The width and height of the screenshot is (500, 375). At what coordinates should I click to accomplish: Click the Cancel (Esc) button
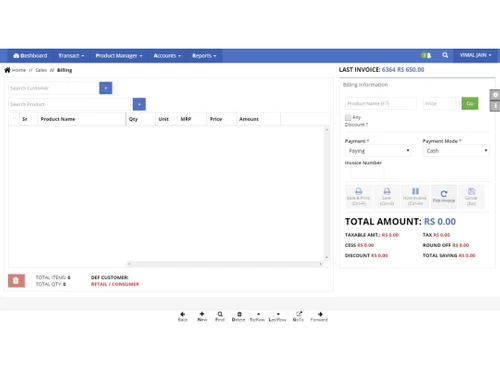tap(471, 197)
